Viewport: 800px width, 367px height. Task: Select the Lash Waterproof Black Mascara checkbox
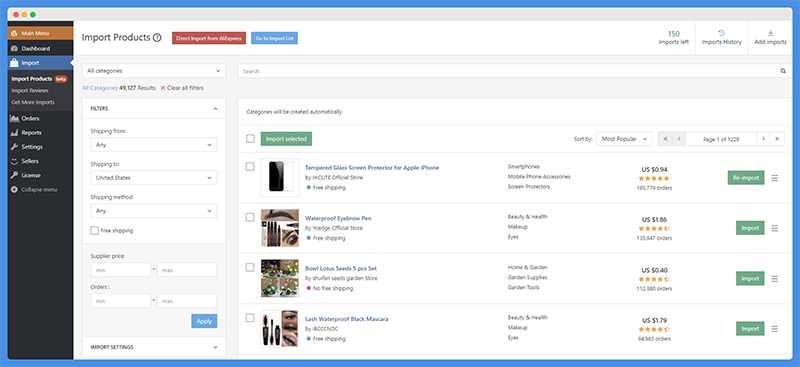pyautogui.click(x=250, y=317)
